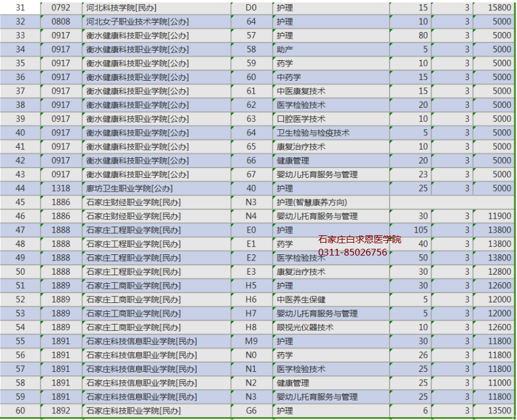Click the cell 护理(智慧康养方向)
Screen dimensions: 517x420
[331, 202]
